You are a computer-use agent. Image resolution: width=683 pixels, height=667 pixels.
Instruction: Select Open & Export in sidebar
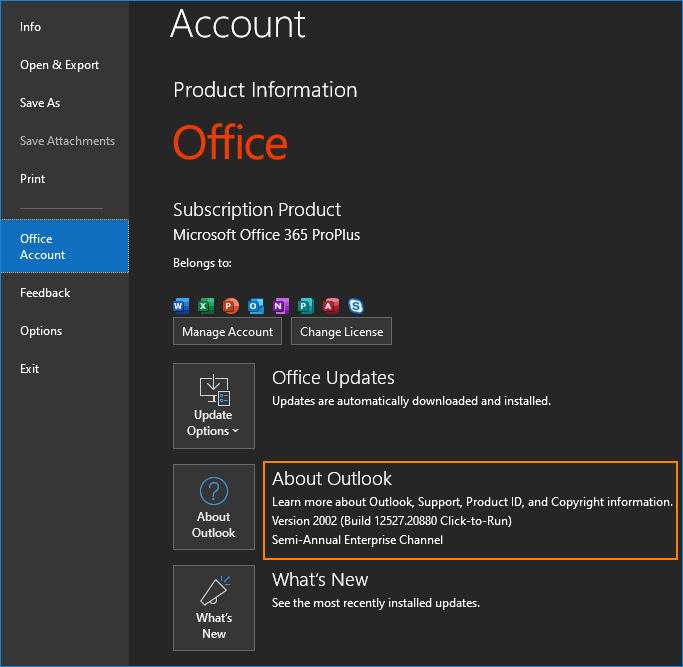[x=60, y=65]
